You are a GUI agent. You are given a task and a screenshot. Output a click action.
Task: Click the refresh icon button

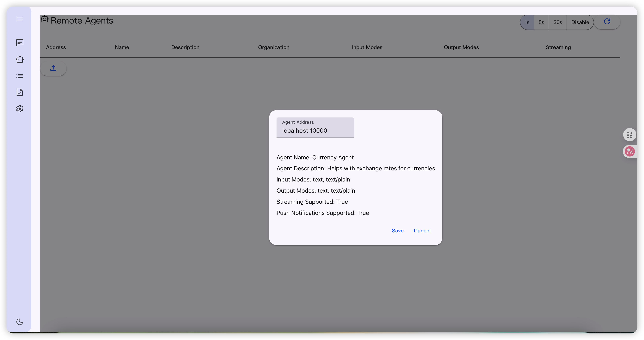tap(607, 22)
